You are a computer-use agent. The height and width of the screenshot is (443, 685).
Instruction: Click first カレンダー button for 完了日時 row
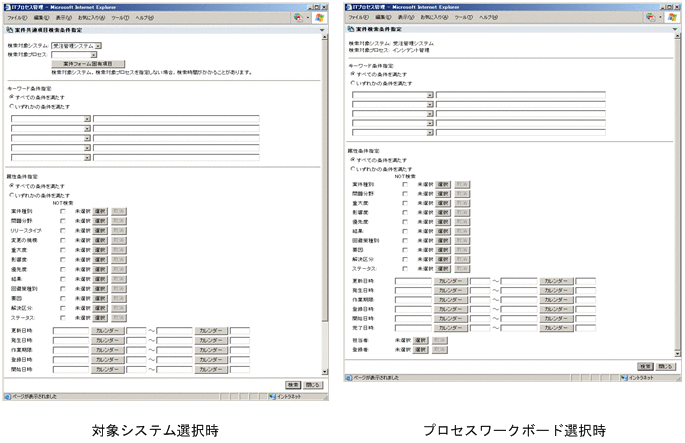click(450, 328)
